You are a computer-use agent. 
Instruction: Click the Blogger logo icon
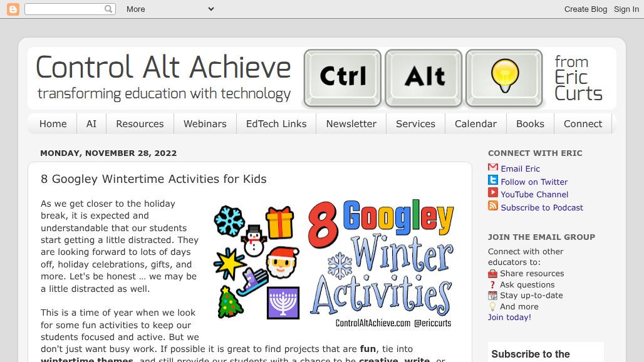point(13,9)
